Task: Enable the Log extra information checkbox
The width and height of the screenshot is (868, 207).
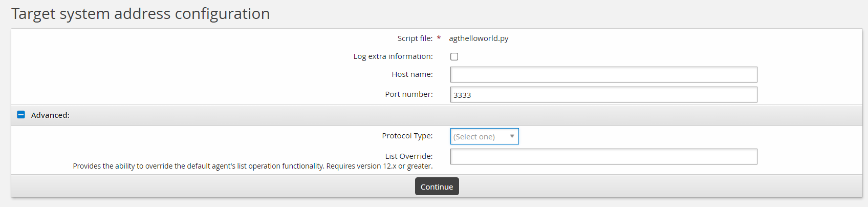Action: click(454, 57)
